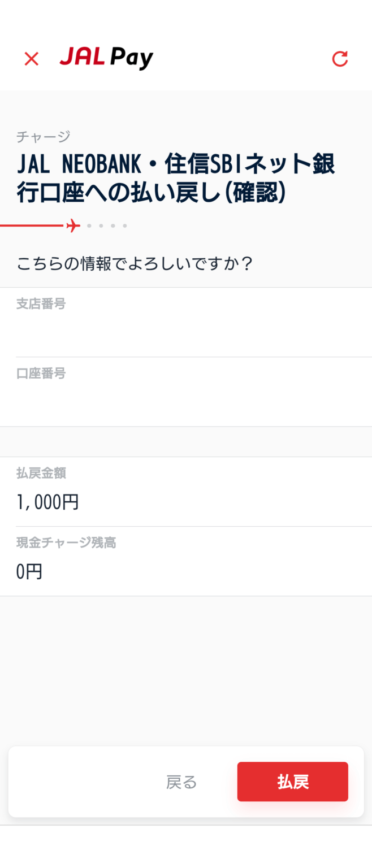Select the 0円 balance value
The image size is (372, 868).
pos(29,571)
